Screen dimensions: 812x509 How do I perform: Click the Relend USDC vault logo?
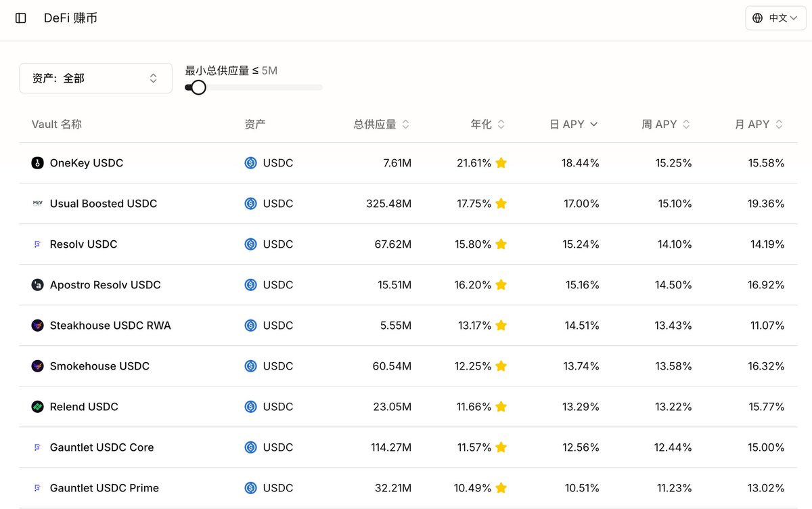point(37,407)
